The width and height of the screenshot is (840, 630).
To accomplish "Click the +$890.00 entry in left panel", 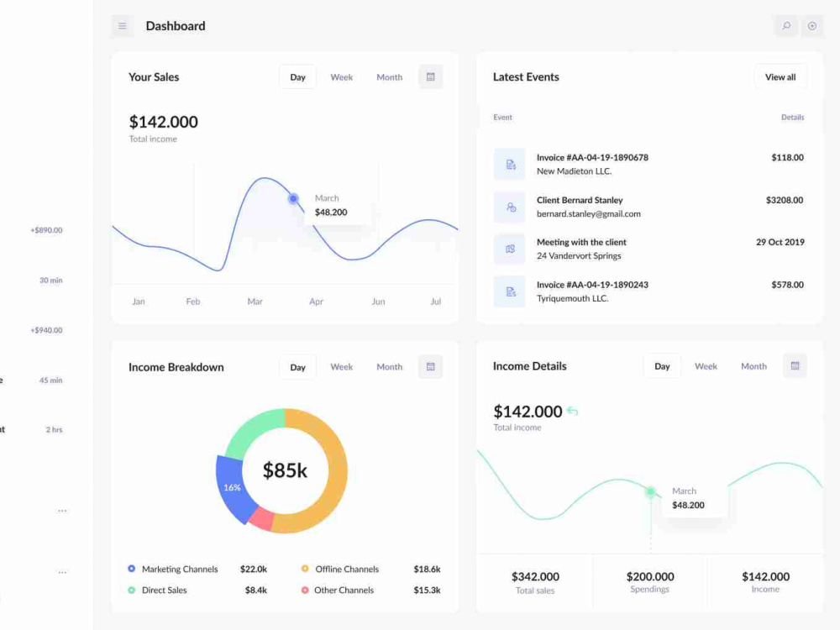I will coord(46,230).
